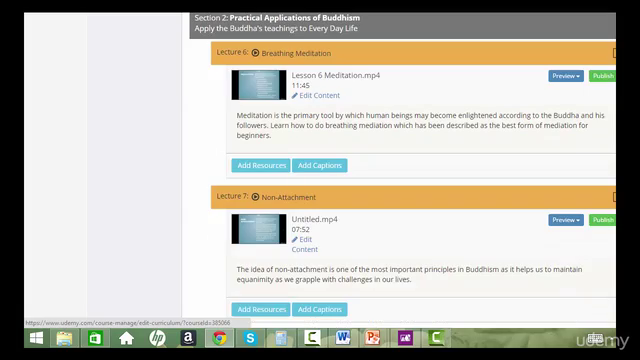Open the HP taskbar application
The width and height of the screenshot is (640, 360).
157,338
